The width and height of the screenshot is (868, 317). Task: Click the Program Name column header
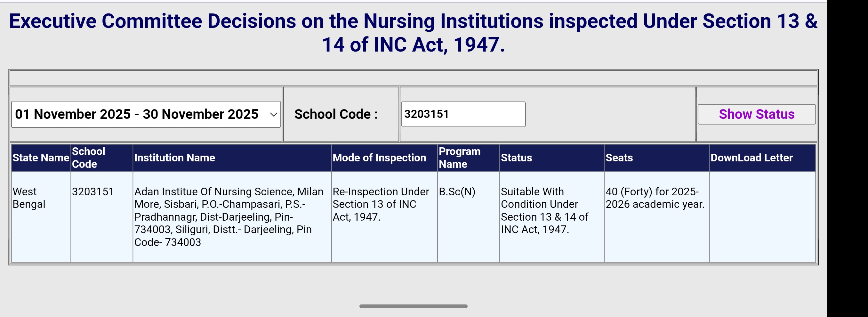[459, 158]
